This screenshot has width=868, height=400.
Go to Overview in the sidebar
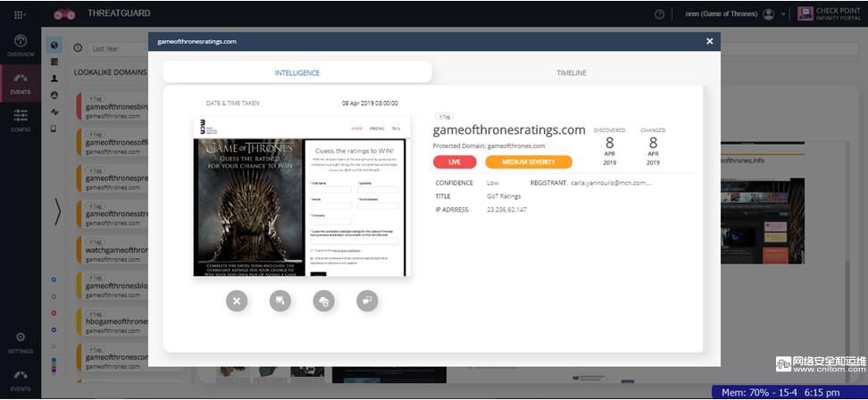pos(21,46)
